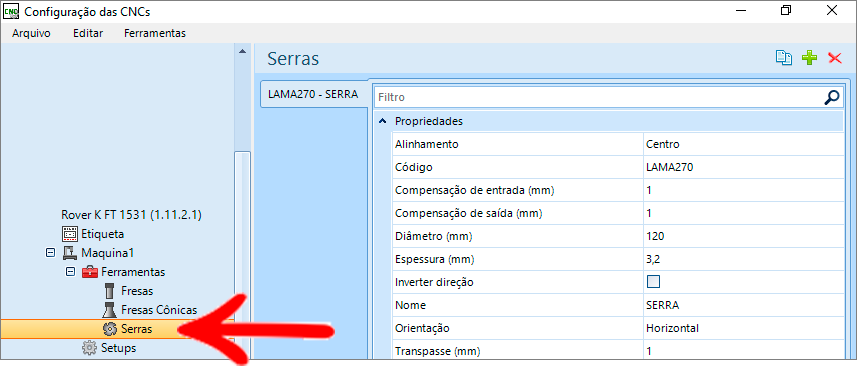This screenshot has width=857, height=380.
Task: Select the LAMA270 - SERRA tab
Action: [x=313, y=95]
